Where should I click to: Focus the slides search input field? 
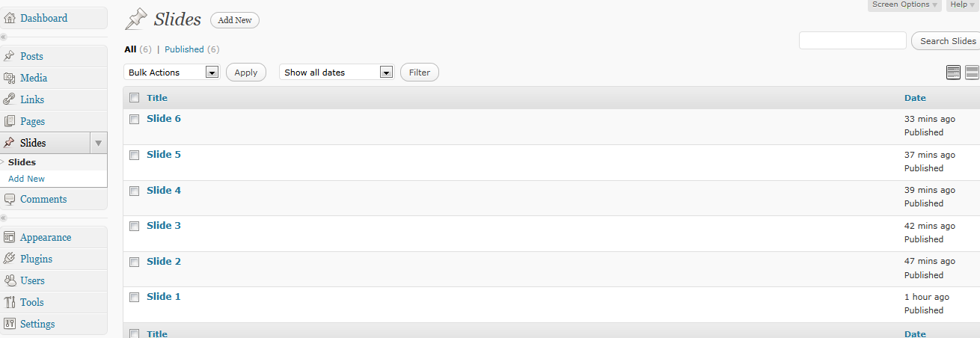[x=852, y=41]
